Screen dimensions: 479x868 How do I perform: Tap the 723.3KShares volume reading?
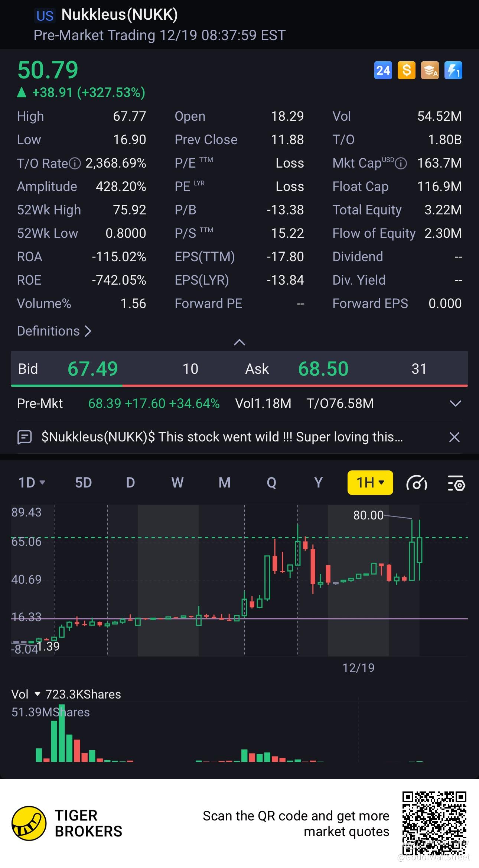pos(83,694)
